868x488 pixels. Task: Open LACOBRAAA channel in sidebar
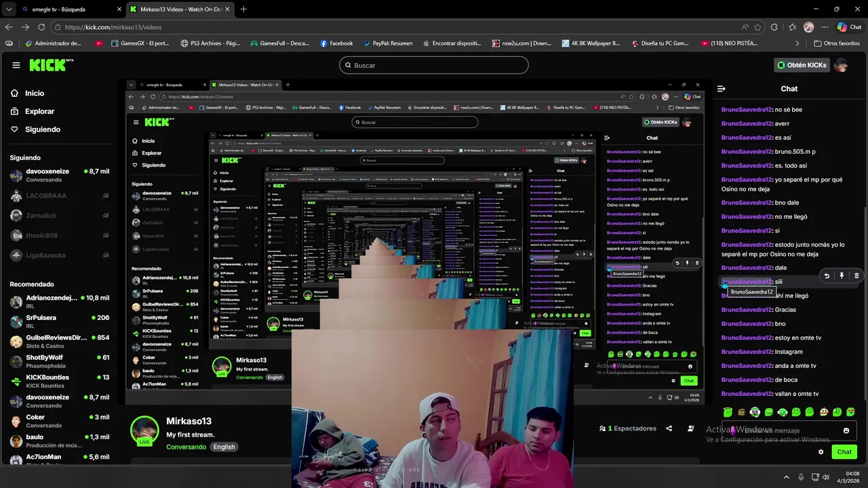coord(60,196)
